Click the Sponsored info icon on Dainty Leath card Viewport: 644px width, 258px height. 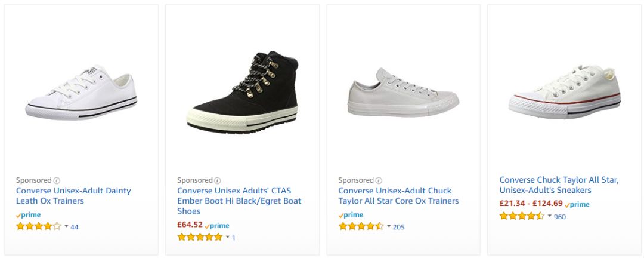point(57,180)
